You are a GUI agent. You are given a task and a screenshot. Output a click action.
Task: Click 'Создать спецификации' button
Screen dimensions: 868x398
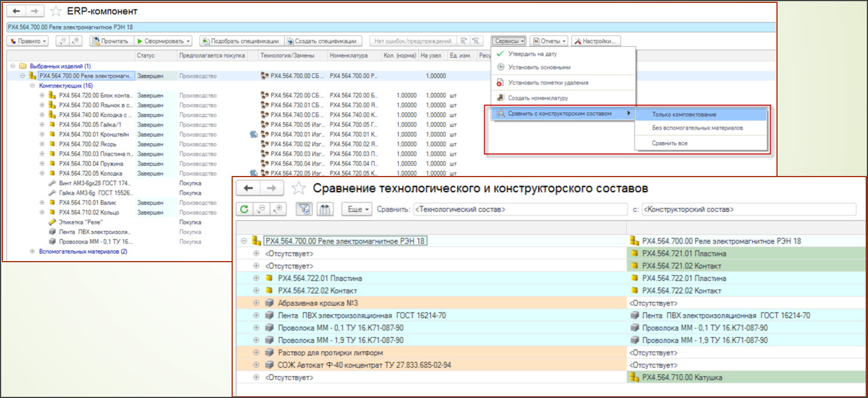click(x=321, y=41)
